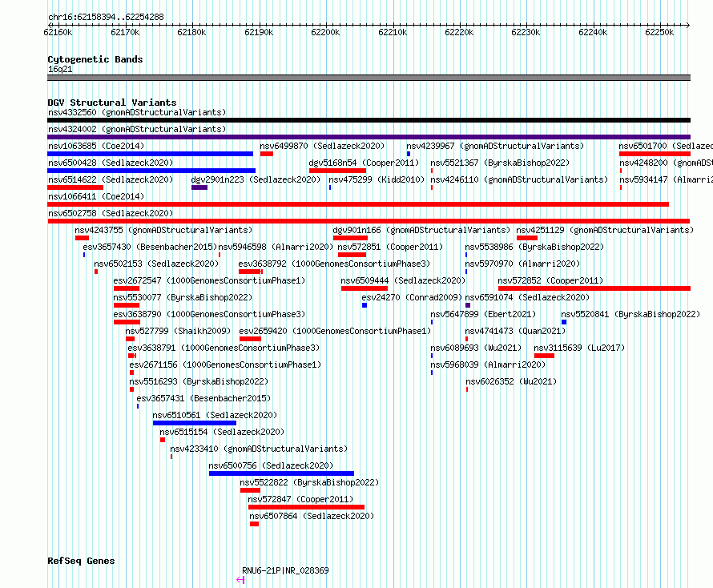Click the nsv4332560 gnomAD variant label
Viewport: 713px width, 588px height.
(137, 112)
